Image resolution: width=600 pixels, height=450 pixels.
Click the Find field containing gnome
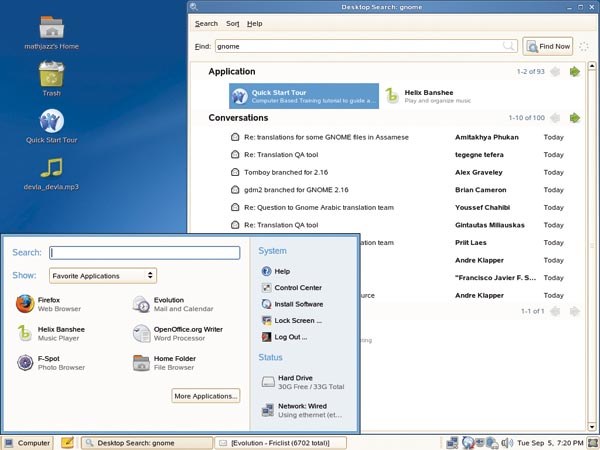366,46
